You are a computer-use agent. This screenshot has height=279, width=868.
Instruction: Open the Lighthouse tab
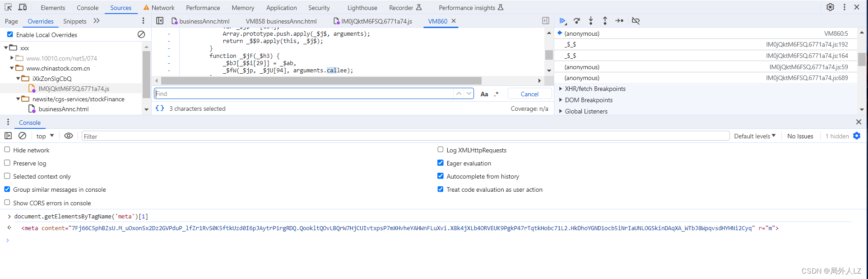click(362, 8)
